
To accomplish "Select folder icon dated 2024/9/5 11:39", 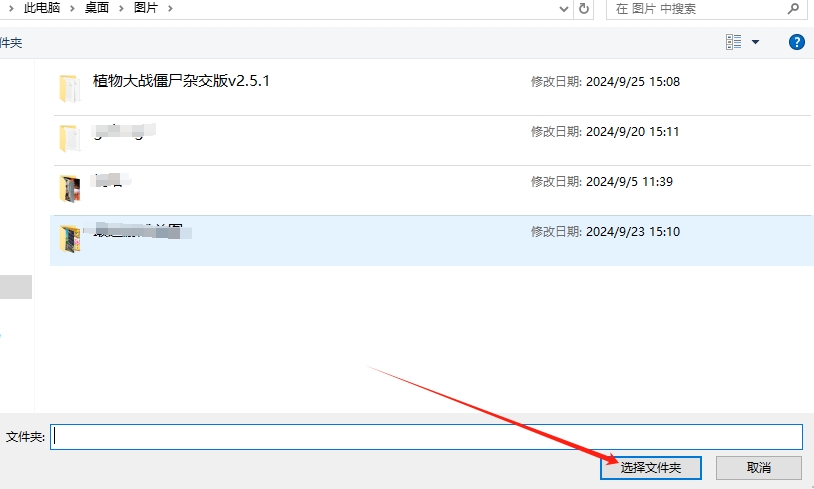I will pos(69,188).
